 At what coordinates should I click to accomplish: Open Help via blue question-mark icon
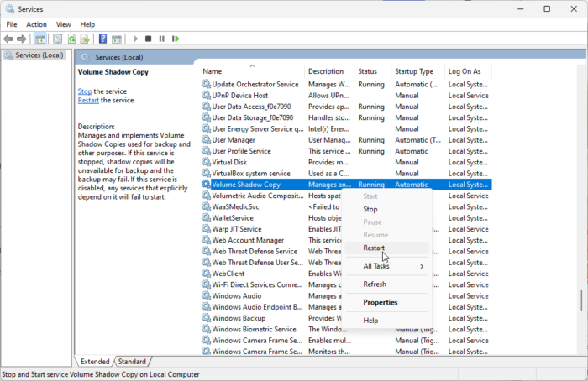102,39
